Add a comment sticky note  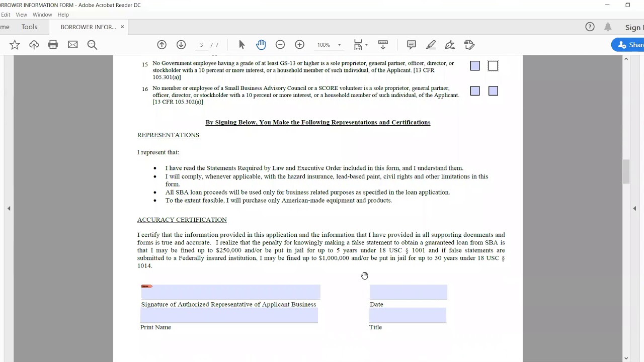(411, 45)
